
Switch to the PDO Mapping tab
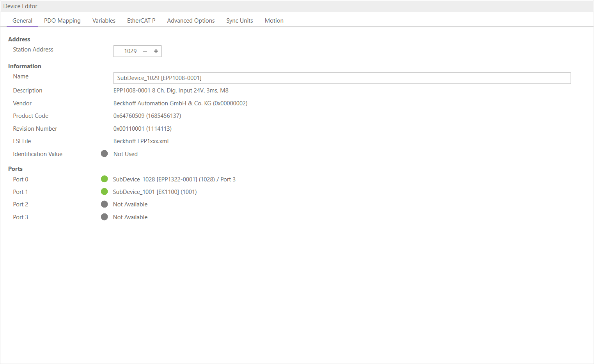click(x=62, y=21)
